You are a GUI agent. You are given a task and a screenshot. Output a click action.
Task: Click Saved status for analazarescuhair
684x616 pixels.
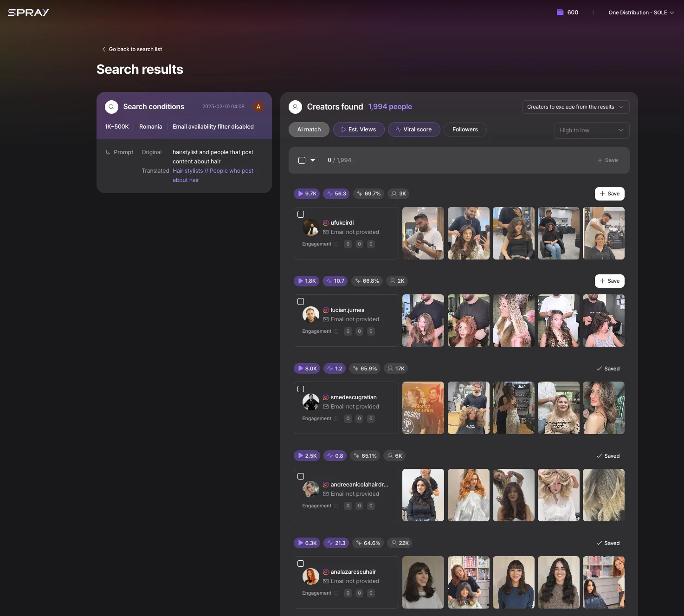[x=608, y=543]
